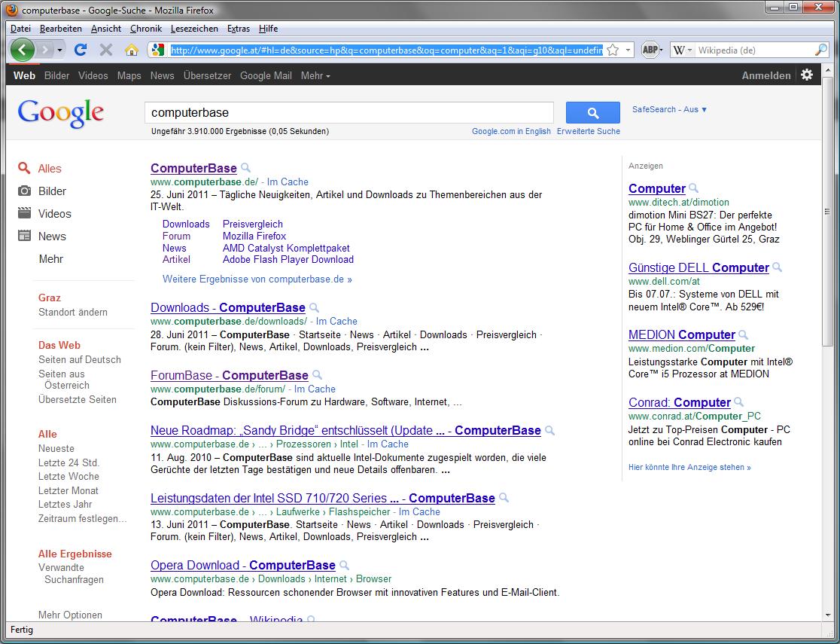Expand Mehr in the left sidebar
Screen dimensions: 840x644
coord(51,259)
